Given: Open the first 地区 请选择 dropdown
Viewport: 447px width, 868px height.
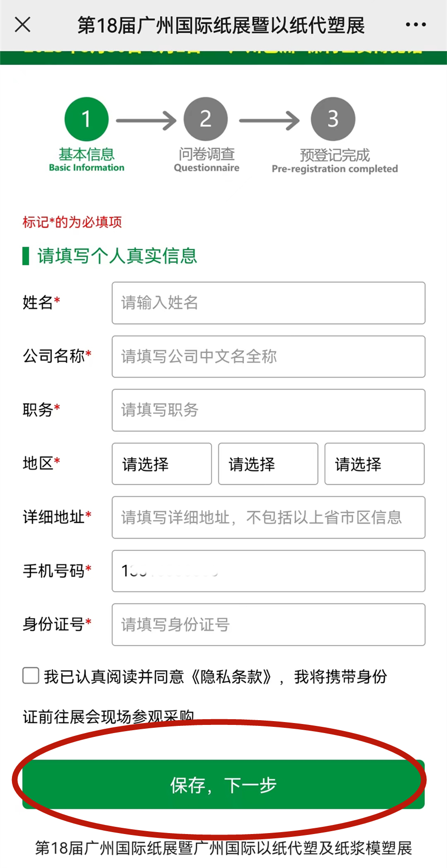Looking at the screenshot, I should (162, 464).
